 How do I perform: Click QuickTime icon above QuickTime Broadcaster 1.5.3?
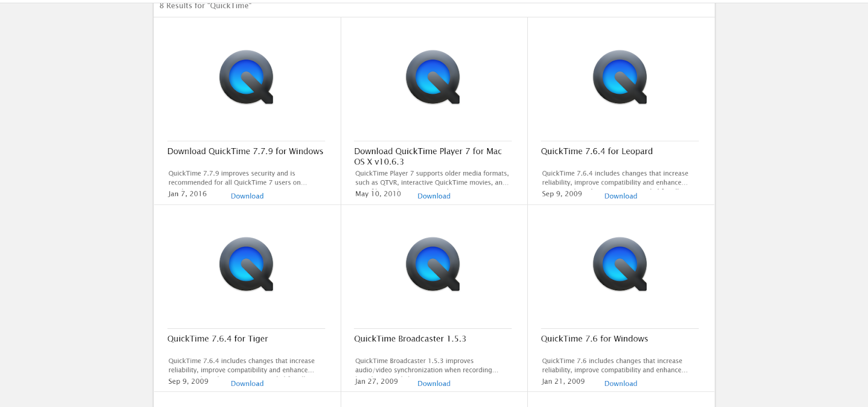[433, 264]
